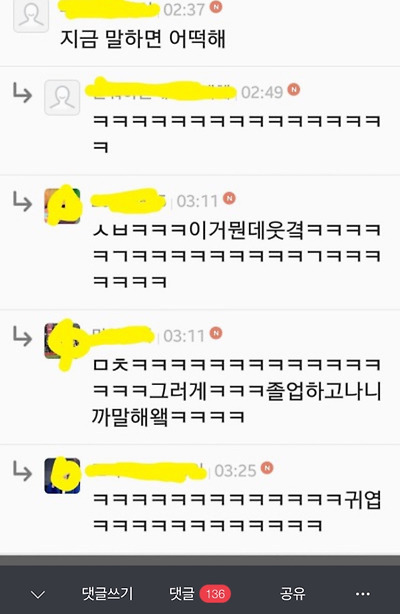Open the 댓글 tab with 136 count
400x614 pixels.
click(200, 594)
